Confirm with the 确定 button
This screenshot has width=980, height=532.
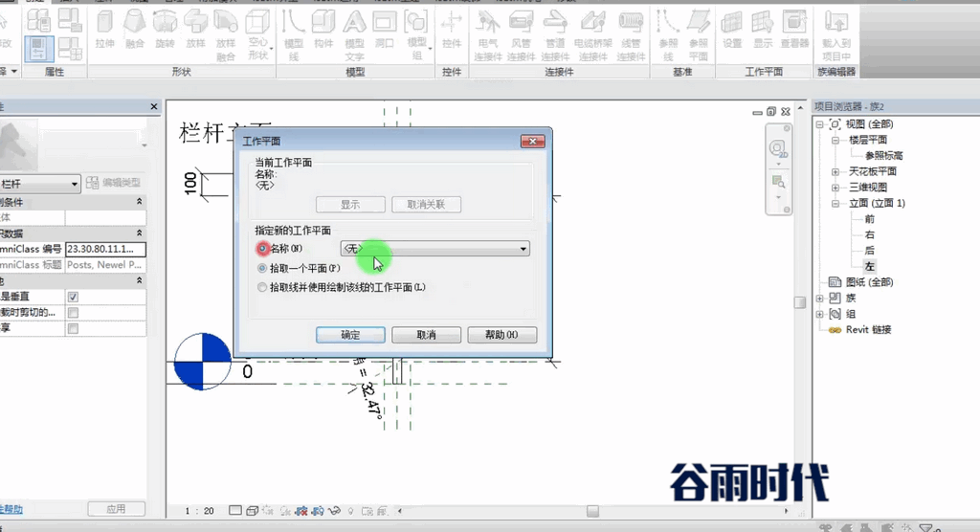[x=350, y=335]
